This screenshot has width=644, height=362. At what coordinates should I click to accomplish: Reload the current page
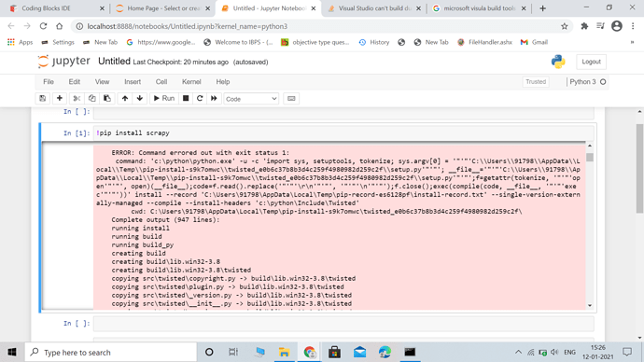(43, 26)
